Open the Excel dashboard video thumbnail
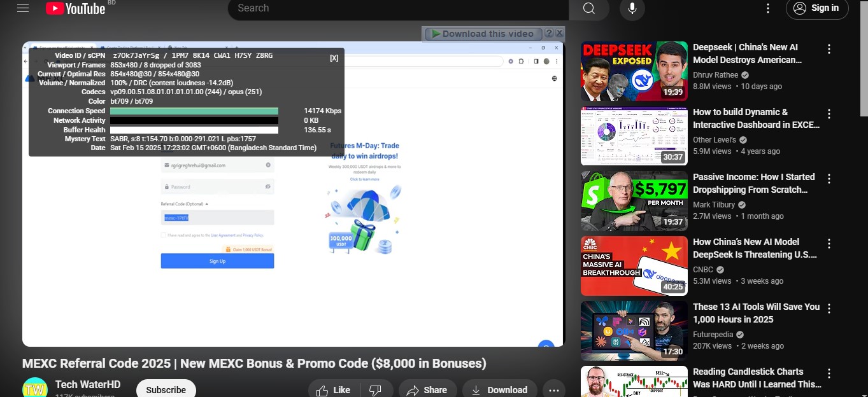Image resolution: width=868 pixels, height=397 pixels. tap(634, 136)
